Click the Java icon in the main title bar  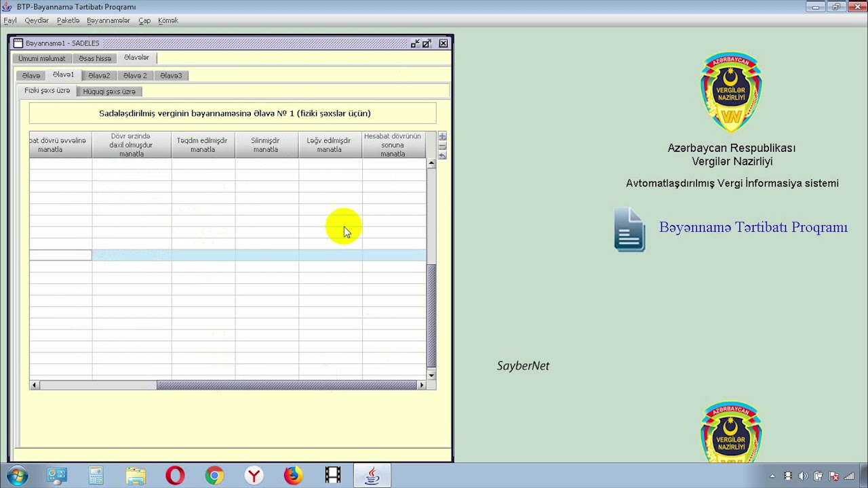(7, 7)
